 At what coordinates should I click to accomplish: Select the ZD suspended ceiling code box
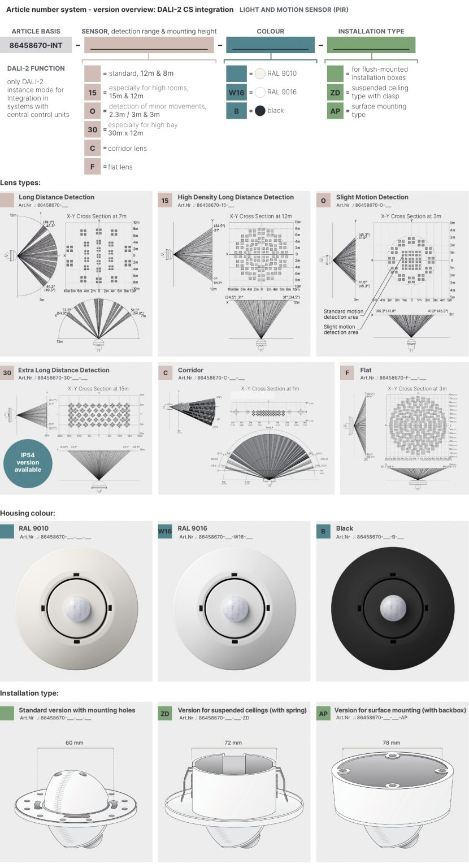click(336, 92)
